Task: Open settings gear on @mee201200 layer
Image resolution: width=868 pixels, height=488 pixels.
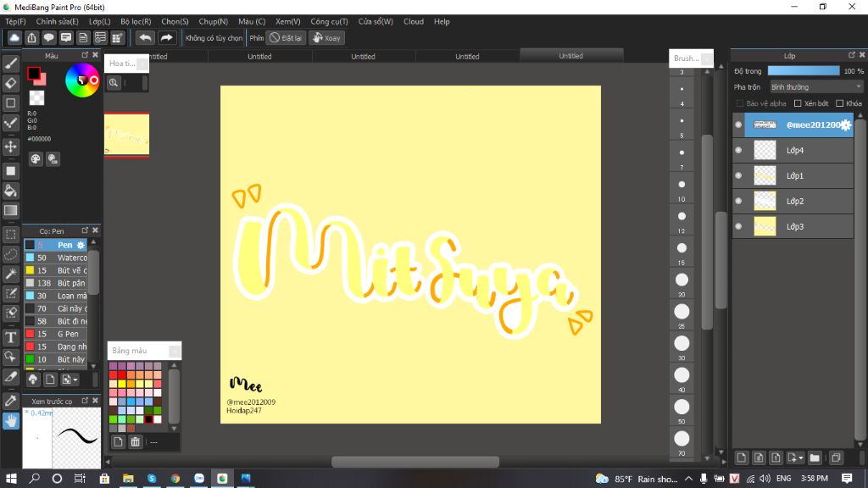Action: pos(845,125)
